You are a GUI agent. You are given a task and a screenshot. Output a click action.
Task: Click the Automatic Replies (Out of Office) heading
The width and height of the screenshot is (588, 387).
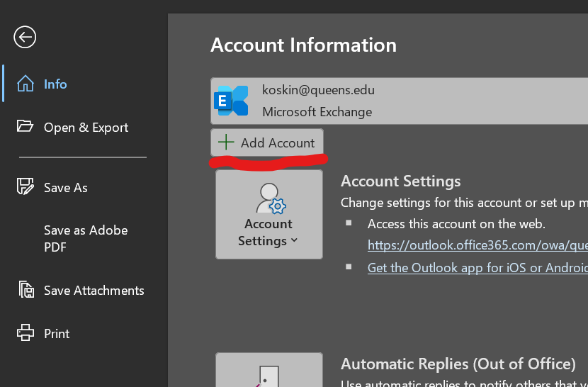pos(458,364)
